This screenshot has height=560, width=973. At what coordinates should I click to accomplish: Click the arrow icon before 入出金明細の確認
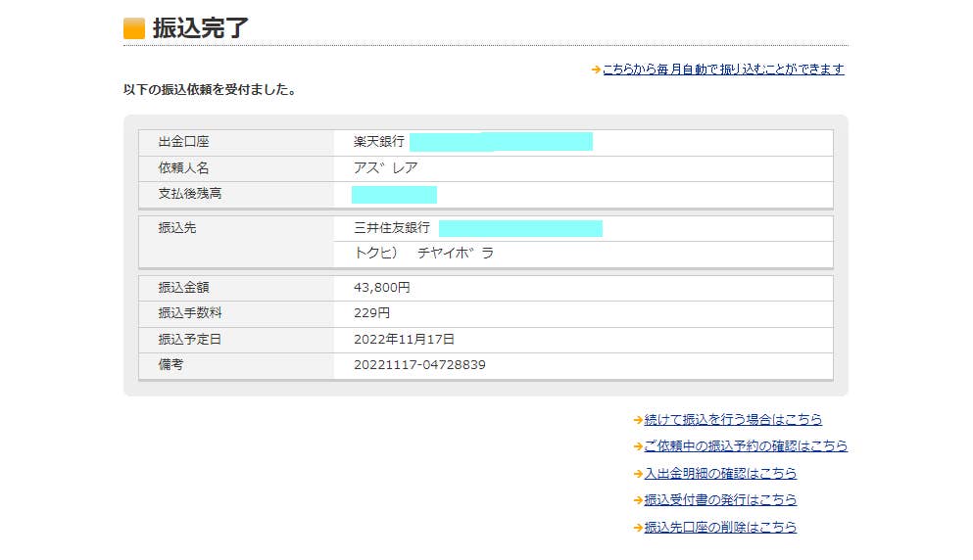(638, 474)
